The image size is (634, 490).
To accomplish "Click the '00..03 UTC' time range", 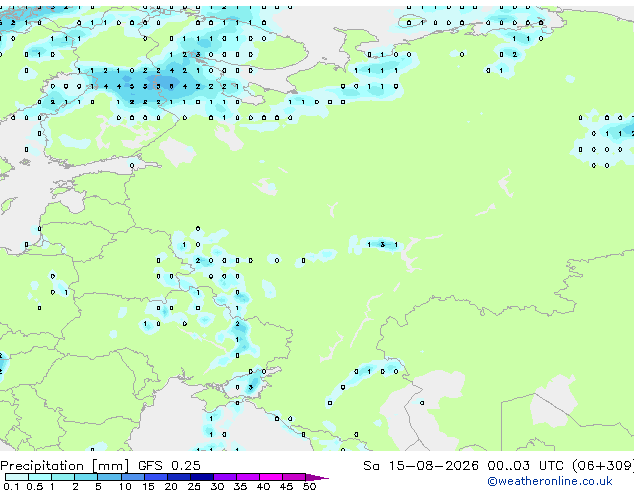I will [x=525, y=466].
